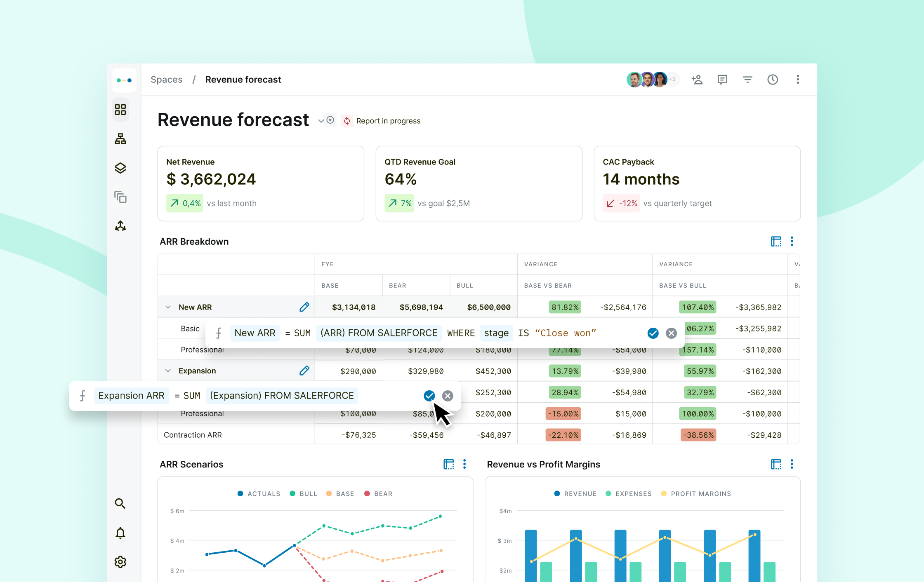Viewport: 924px width, 582px height.
Task: View version history via the clock icon
Action: pos(773,79)
